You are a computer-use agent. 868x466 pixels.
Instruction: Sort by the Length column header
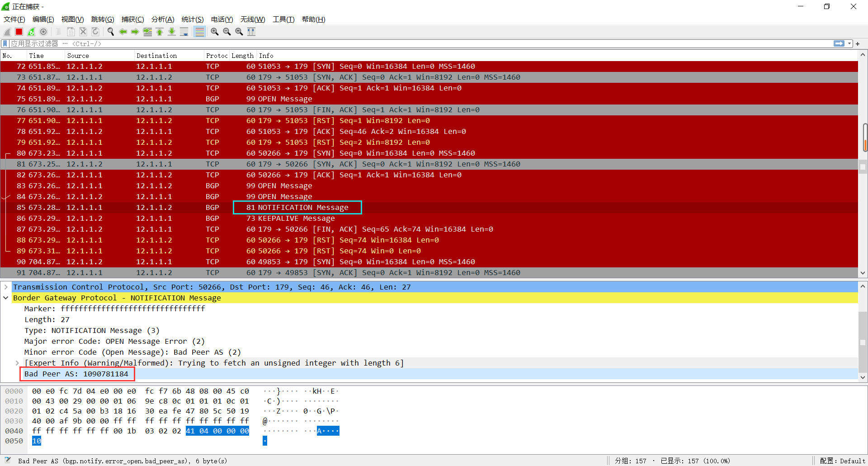click(243, 56)
